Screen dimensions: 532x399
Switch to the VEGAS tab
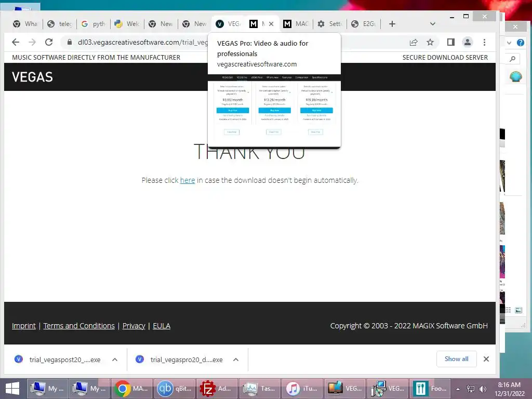pos(229,24)
